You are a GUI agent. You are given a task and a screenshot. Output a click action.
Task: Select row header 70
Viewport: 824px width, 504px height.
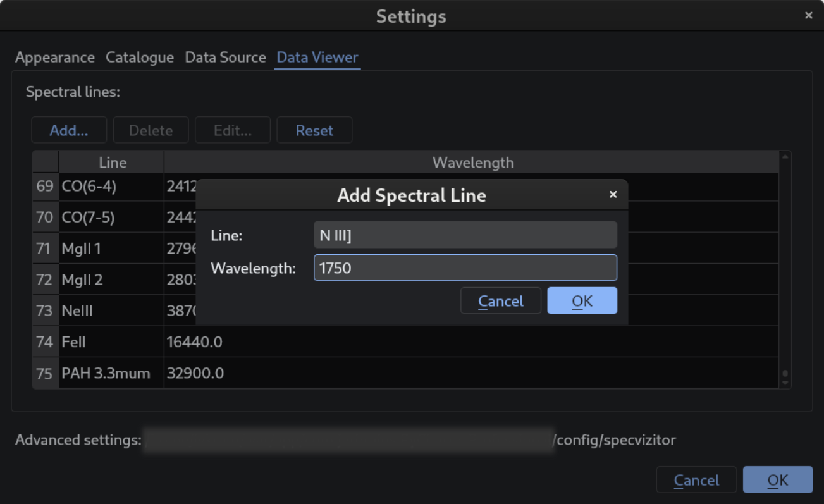pyautogui.click(x=45, y=217)
